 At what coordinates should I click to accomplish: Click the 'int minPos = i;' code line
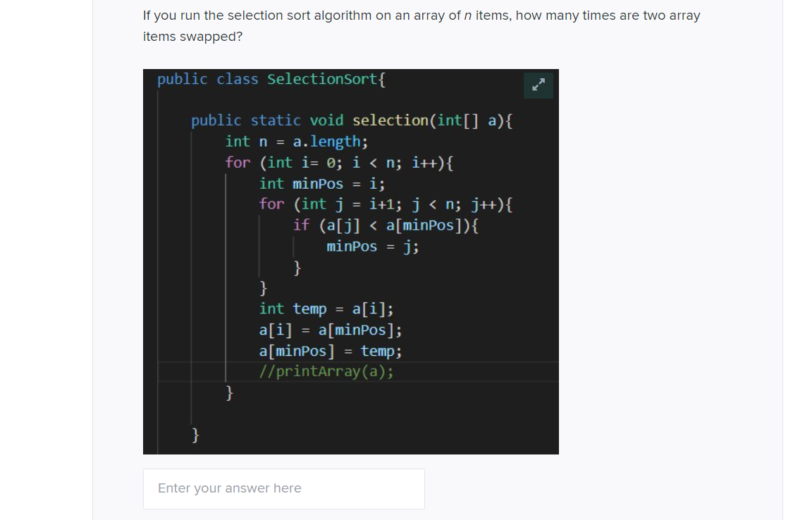pos(322,183)
